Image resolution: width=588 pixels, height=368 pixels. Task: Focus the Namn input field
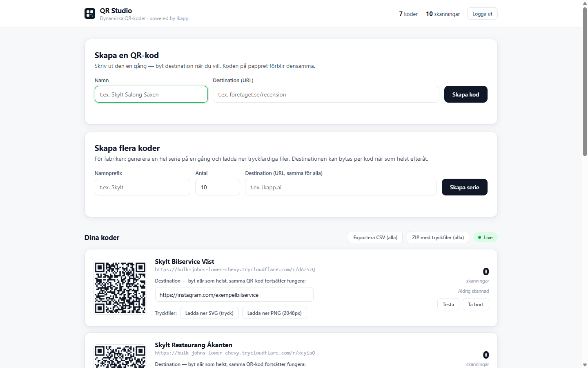[151, 94]
